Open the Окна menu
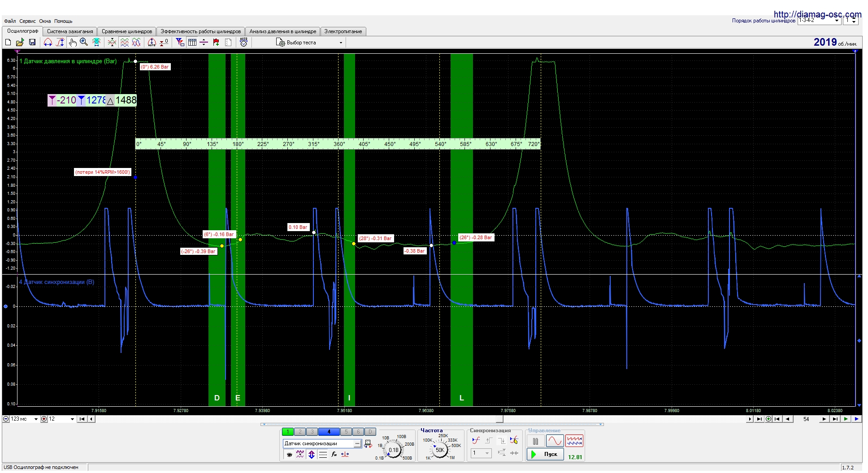The image size is (868, 473). click(x=45, y=21)
